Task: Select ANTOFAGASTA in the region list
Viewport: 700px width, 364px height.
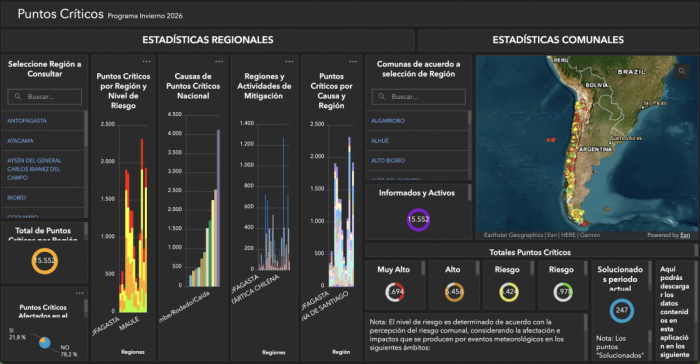Action: click(27, 121)
